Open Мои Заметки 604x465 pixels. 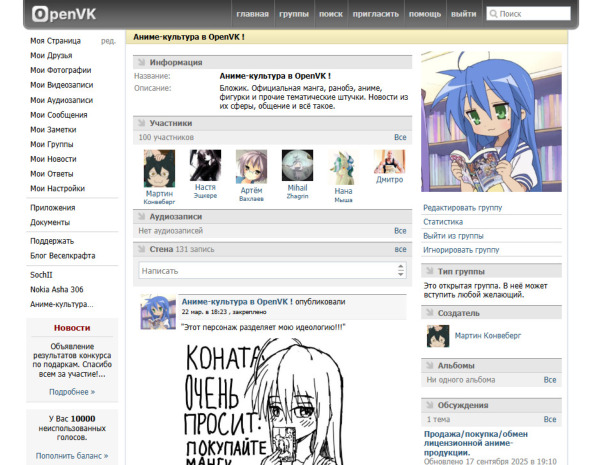pyautogui.click(x=53, y=129)
